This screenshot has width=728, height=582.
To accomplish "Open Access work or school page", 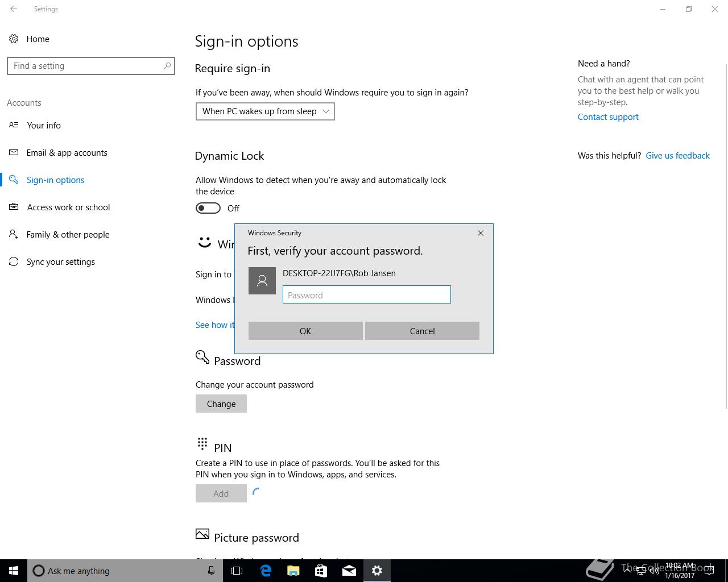I will (x=69, y=207).
